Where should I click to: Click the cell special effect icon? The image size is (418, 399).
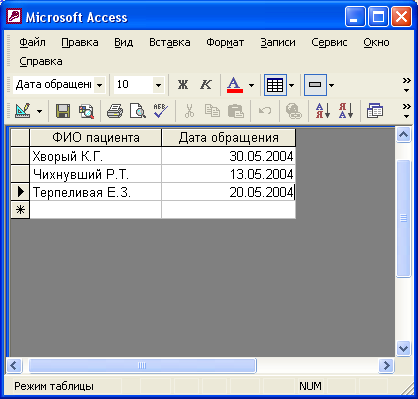point(315,85)
